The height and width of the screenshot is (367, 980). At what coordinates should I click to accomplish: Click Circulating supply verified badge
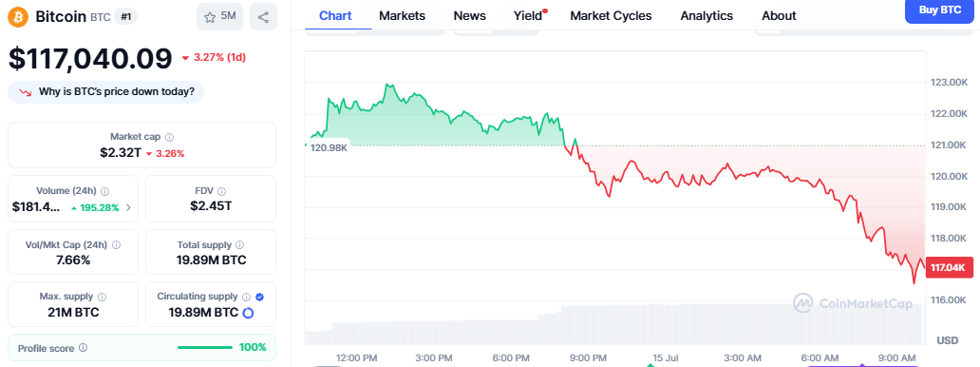point(259,297)
